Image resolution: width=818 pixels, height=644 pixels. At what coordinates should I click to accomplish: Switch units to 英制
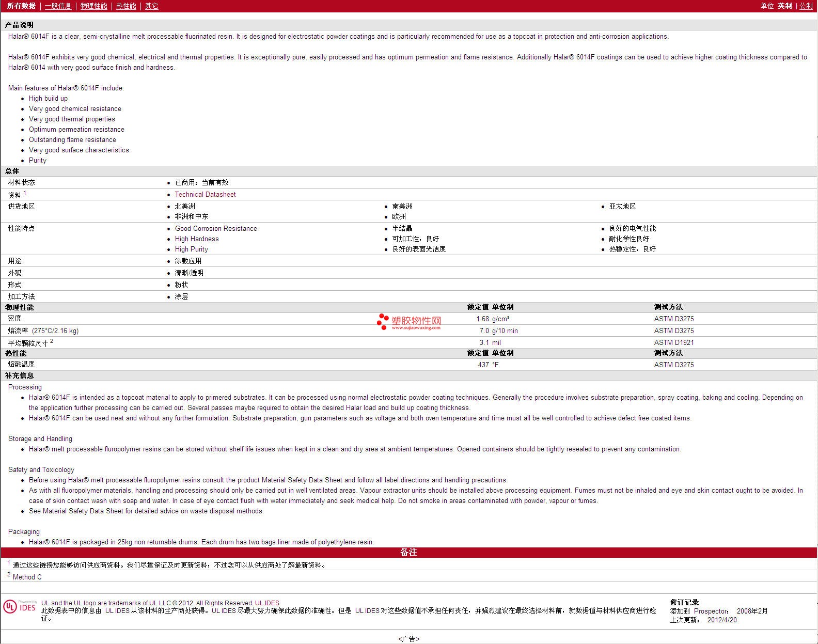click(x=785, y=6)
